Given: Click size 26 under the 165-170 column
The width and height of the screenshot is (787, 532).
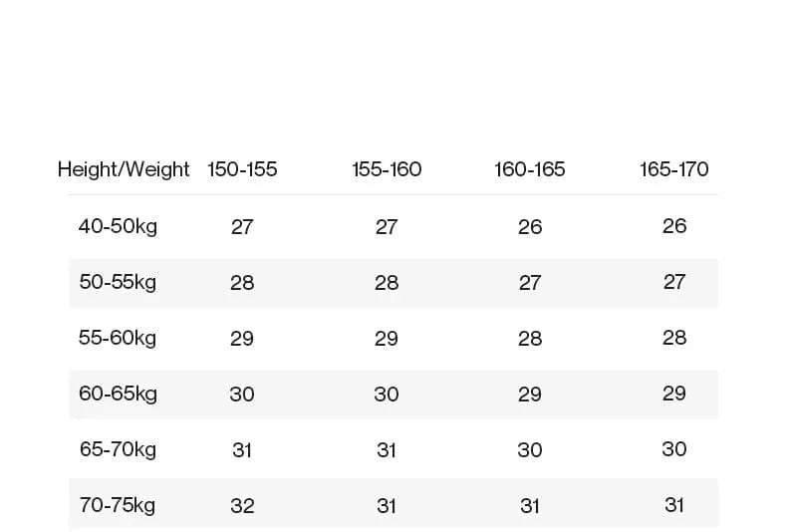Looking at the screenshot, I should pos(674,226).
